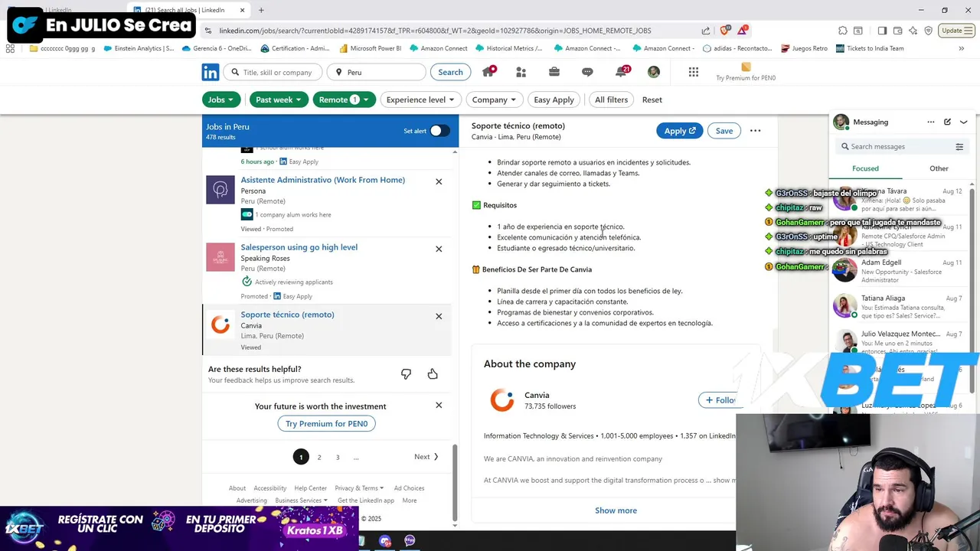Go to results page 3
This screenshot has width=980, height=551.
point(338,457)
